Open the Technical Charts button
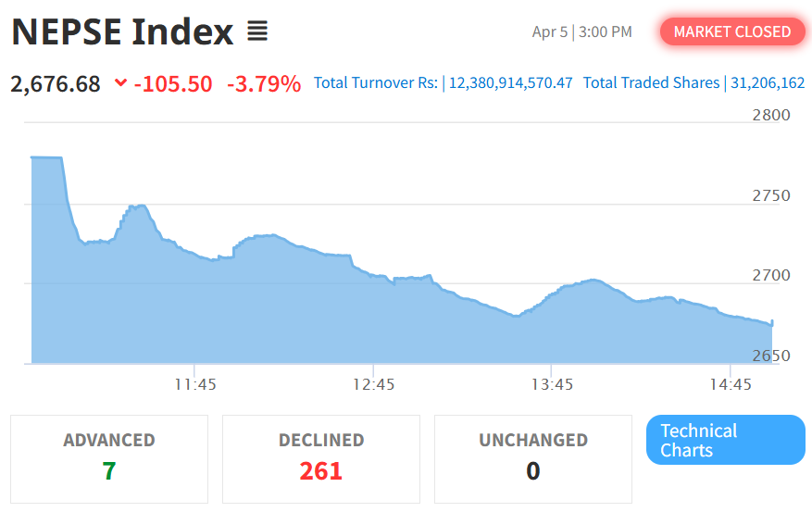 pyautogui.click(x=725, y=441)
